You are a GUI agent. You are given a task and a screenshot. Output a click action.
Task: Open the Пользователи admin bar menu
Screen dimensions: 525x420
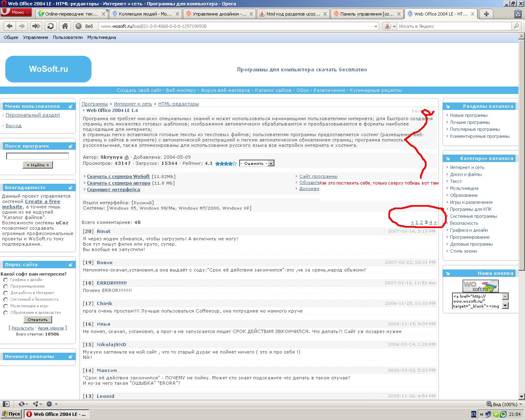click(x=68, y=37)
